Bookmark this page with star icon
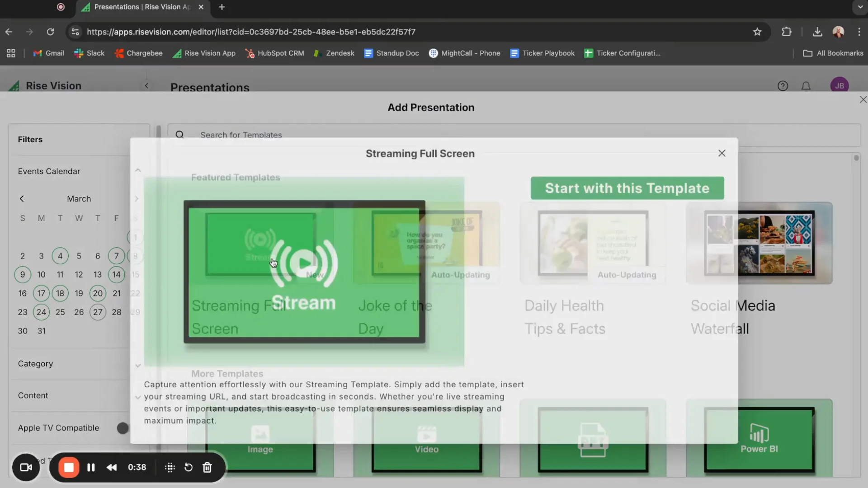Image resolution: width=868 pixels, height=488 pixels. click(x=757, y=32)
